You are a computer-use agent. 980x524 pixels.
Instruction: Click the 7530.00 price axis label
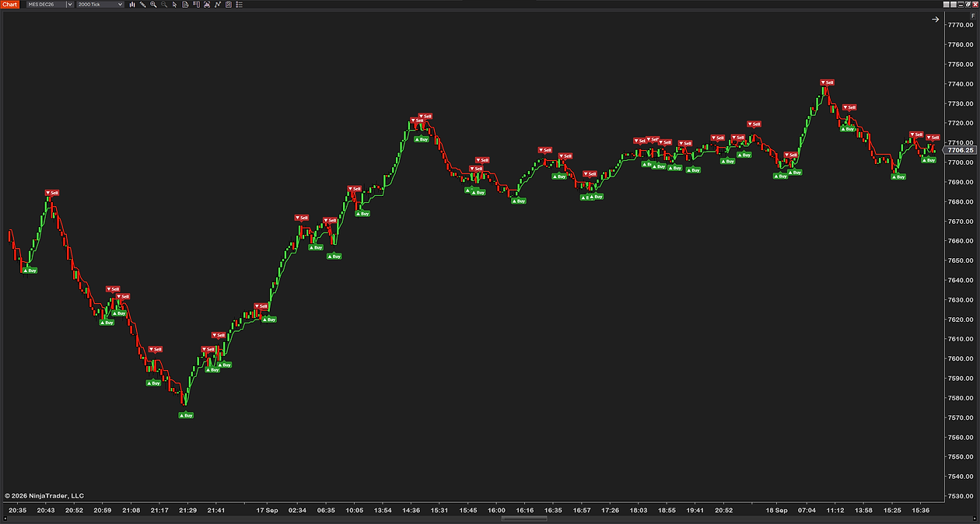point(961,496)
